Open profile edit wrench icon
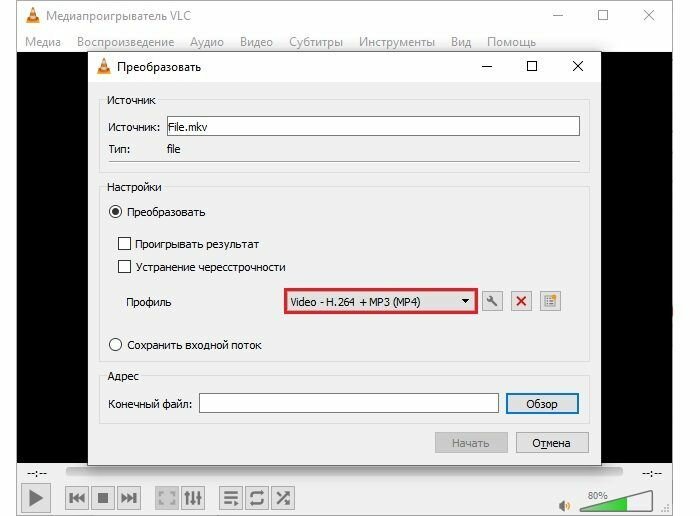Viewport: 700px width, 516px height. 492,301
